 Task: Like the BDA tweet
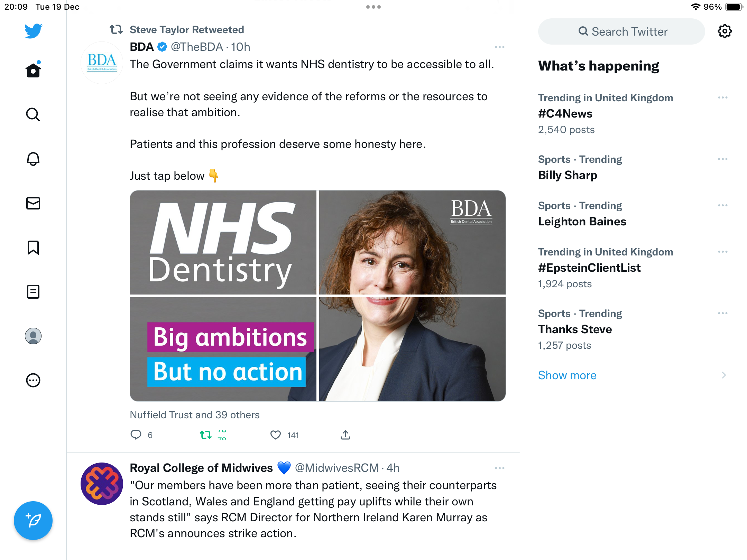[x=276, y=435]
